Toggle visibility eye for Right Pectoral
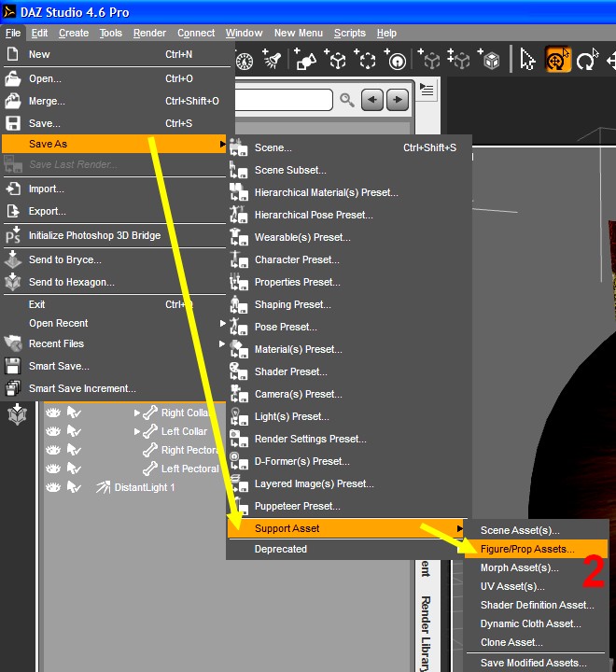Screen dimensions: 616x672 53,450
